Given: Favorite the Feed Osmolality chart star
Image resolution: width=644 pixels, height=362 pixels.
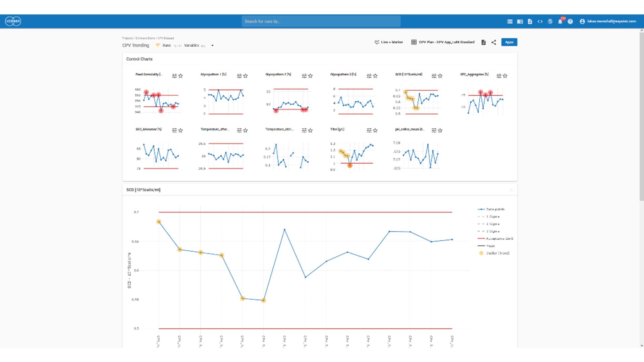Looking at the screenshot, I should (180, 76).
